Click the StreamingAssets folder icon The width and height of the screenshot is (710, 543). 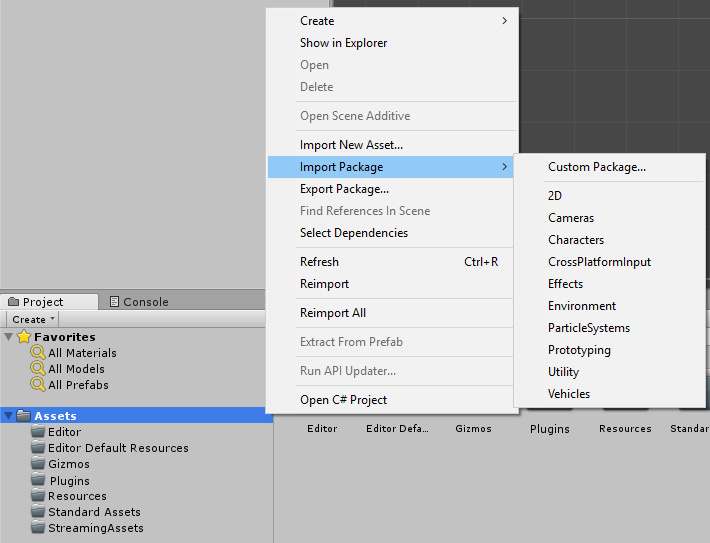tap(38, 528)
